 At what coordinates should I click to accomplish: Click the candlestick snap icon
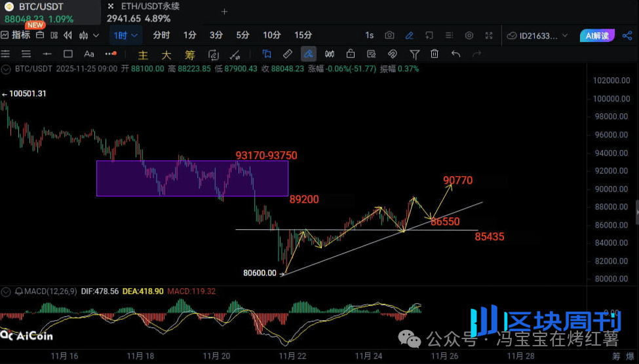coord(330,54)
